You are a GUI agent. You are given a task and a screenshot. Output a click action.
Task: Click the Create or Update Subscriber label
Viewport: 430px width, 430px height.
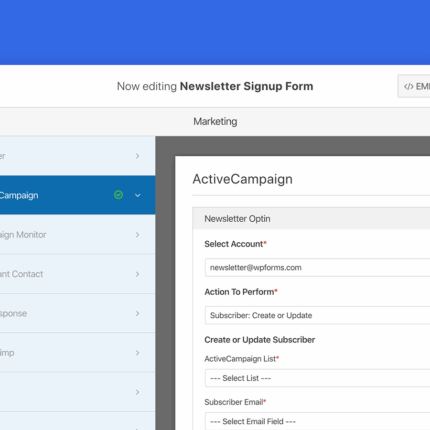(260, 340)
